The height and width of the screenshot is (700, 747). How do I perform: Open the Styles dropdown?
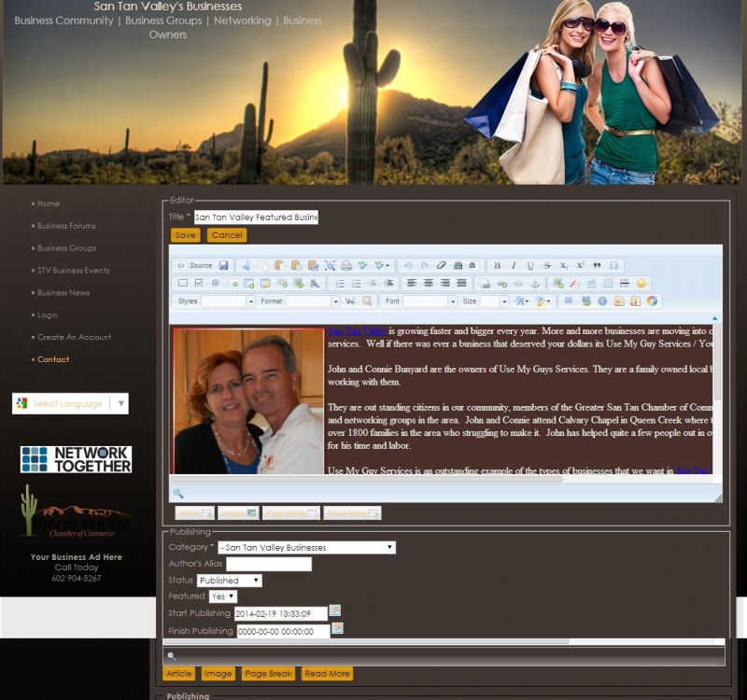tap(228, 301)
